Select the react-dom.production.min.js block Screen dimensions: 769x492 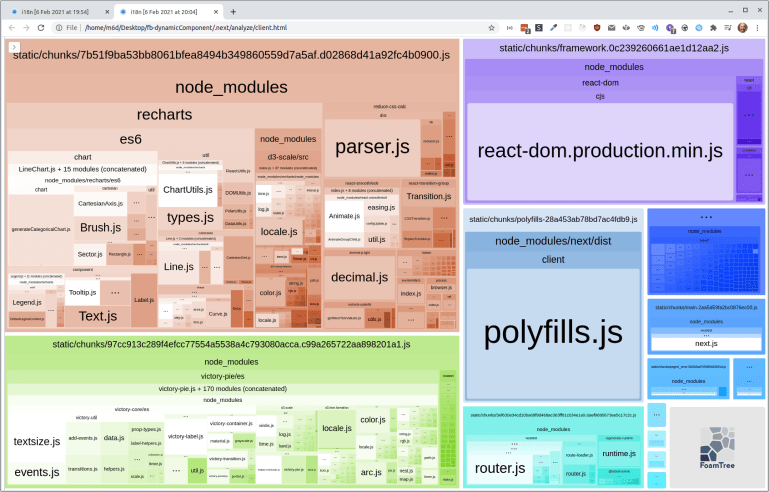(x=600, y=151)
